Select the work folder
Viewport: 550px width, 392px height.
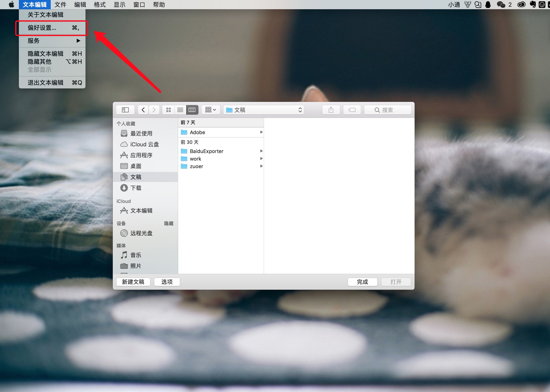click(221, 159)
